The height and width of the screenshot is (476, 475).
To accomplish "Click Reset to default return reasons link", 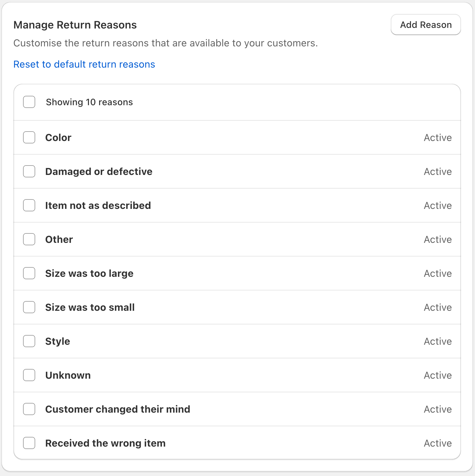I will (84, 64).
